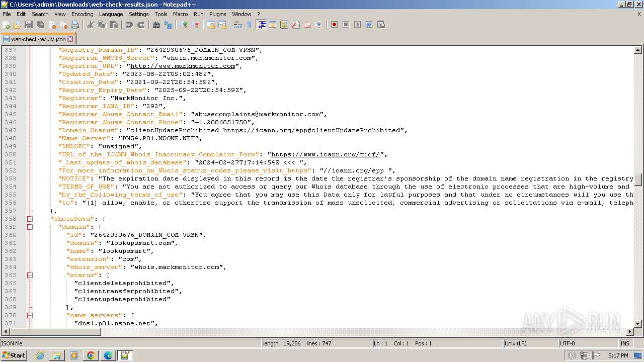
Task: Run macro multiple times icon
Action: (369, 25)
